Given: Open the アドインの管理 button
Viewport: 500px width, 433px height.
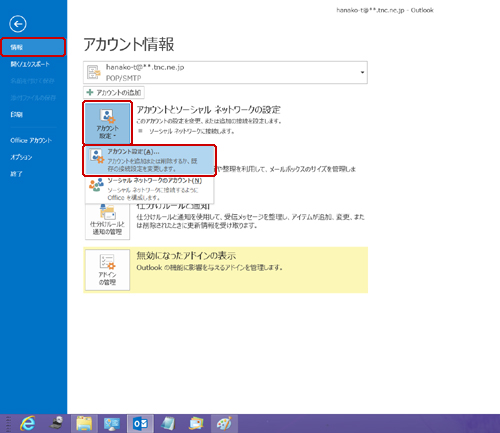Looking at the screenshot, I should [107, 270].
